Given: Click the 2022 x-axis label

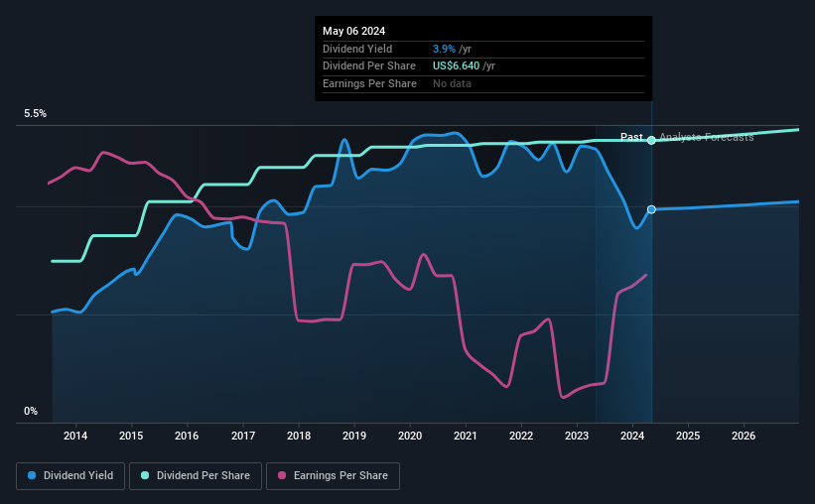Looking at the screenshot, I should (x=521, y=436).
